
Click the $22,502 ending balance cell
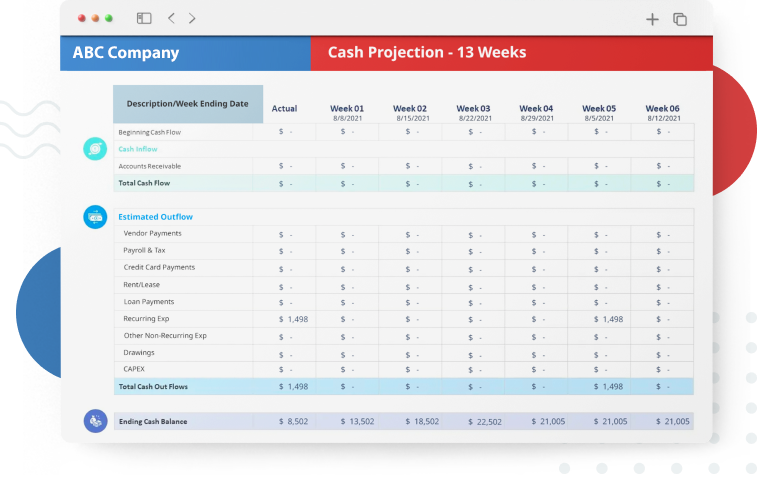pos(485,422)
